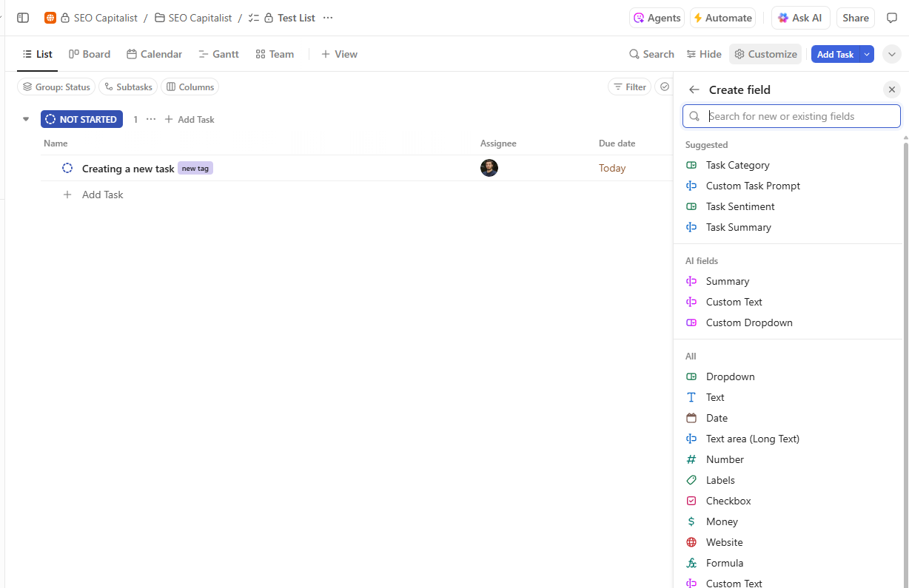Open the Customize panel
909x588 pixels.
[765, 53]
